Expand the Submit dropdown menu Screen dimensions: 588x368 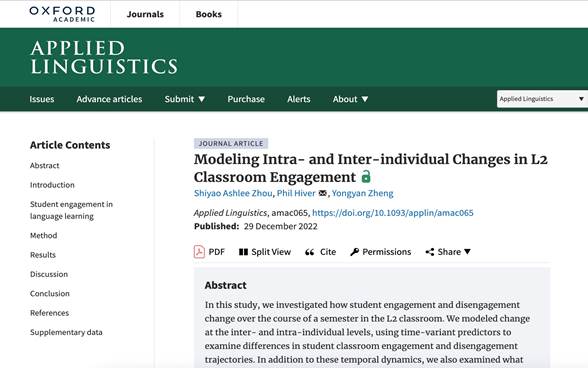(184, 99)
